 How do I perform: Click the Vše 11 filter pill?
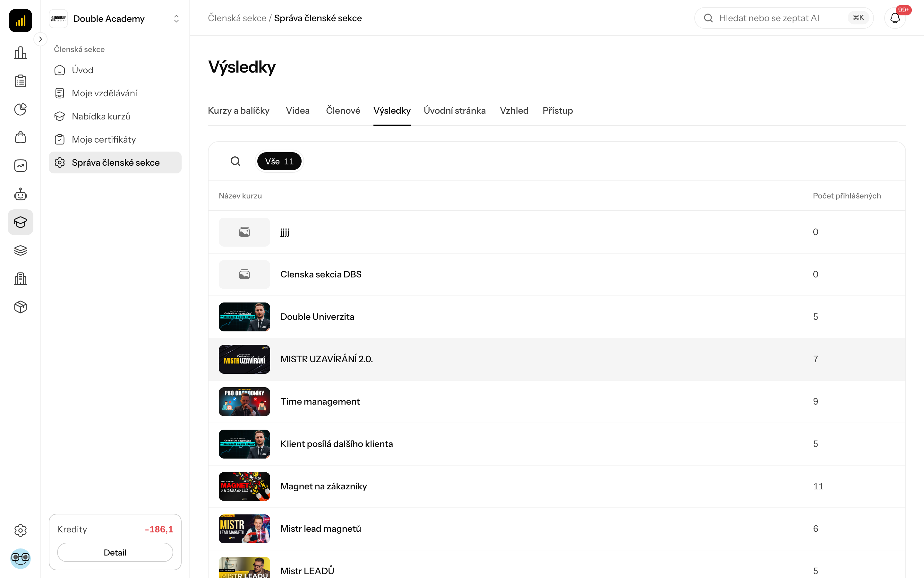click(x=279, y=161)
